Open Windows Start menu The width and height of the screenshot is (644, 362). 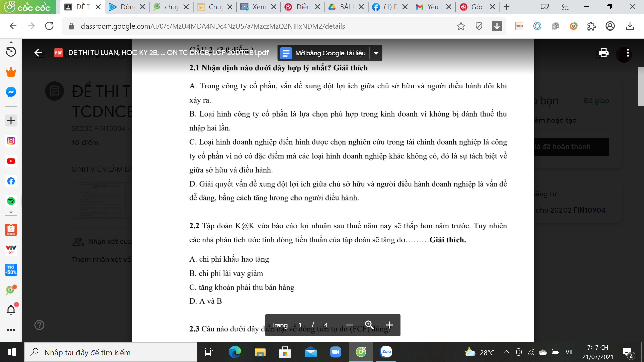tap(12, 352)
